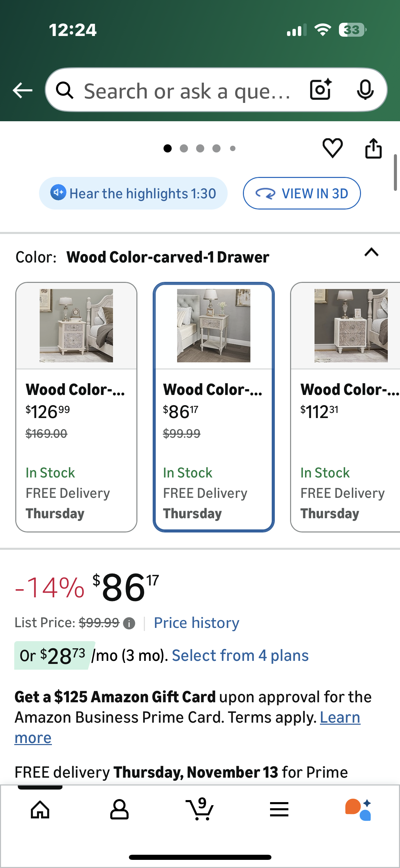Add item to wishlist with heart icon
This screenshot has width=400, height=868.
click(332, 148)
